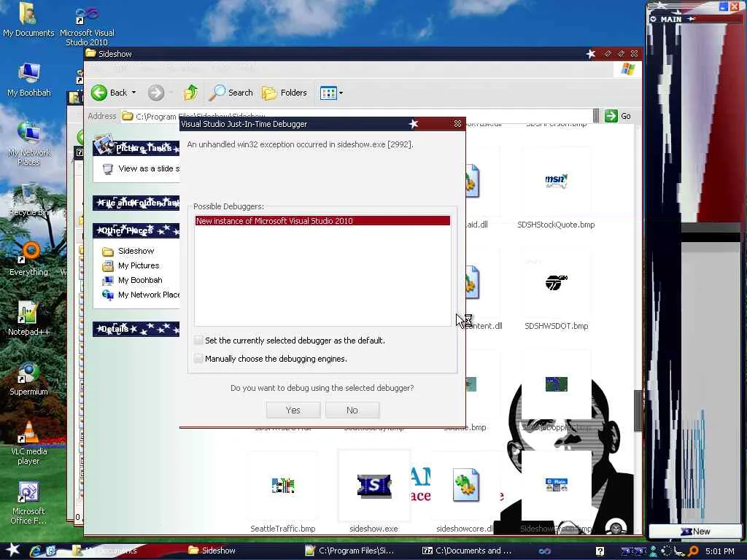
Task: Click the Views icon in Explorer toolbar
Action: (328, 93)
